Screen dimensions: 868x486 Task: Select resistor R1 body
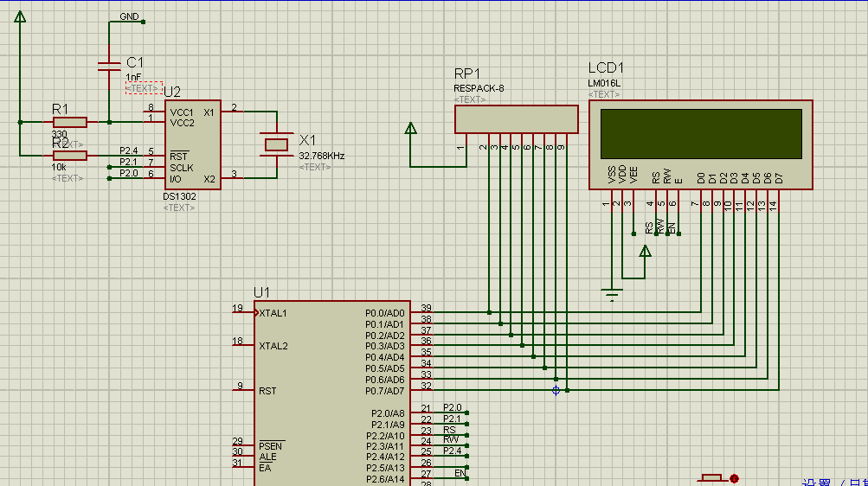69,122
